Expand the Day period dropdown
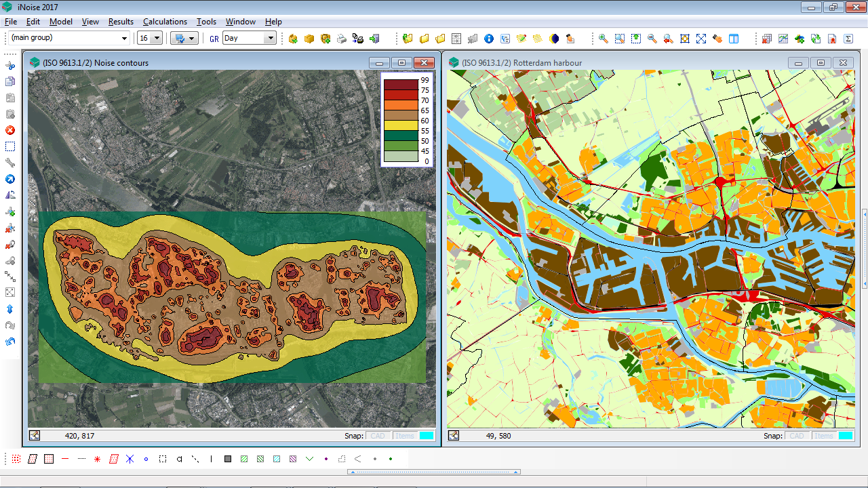868x488 pixels. (270, 39)
